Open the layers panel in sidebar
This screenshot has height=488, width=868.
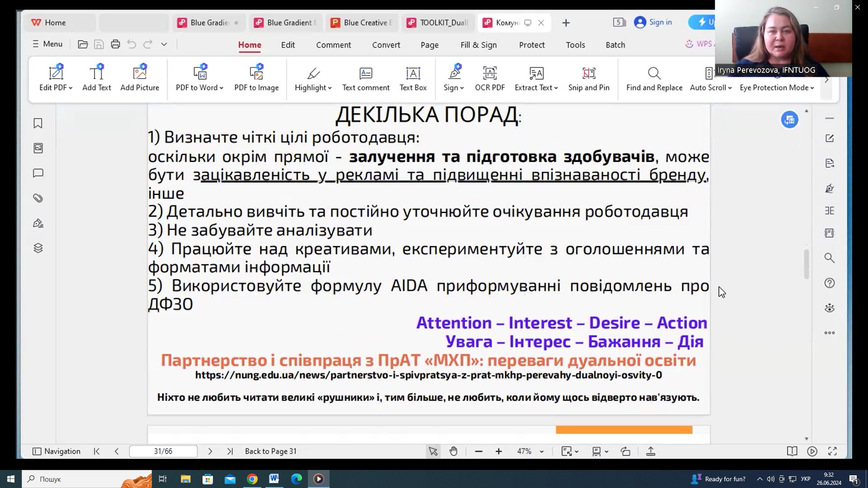pos(38,248)
